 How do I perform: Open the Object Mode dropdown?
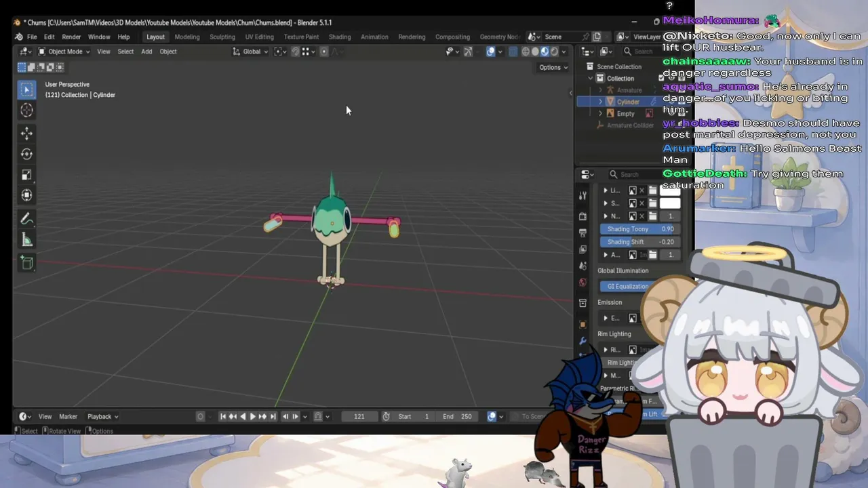tap(64, 52)
